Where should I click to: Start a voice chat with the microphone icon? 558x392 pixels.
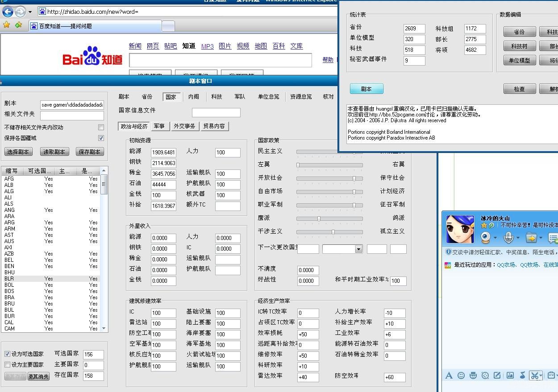pos(509,237)
